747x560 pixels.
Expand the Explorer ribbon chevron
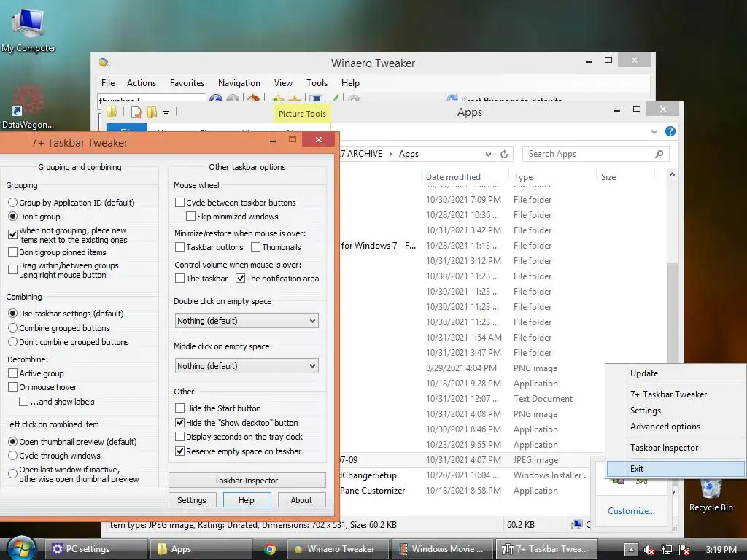point(654,131)
